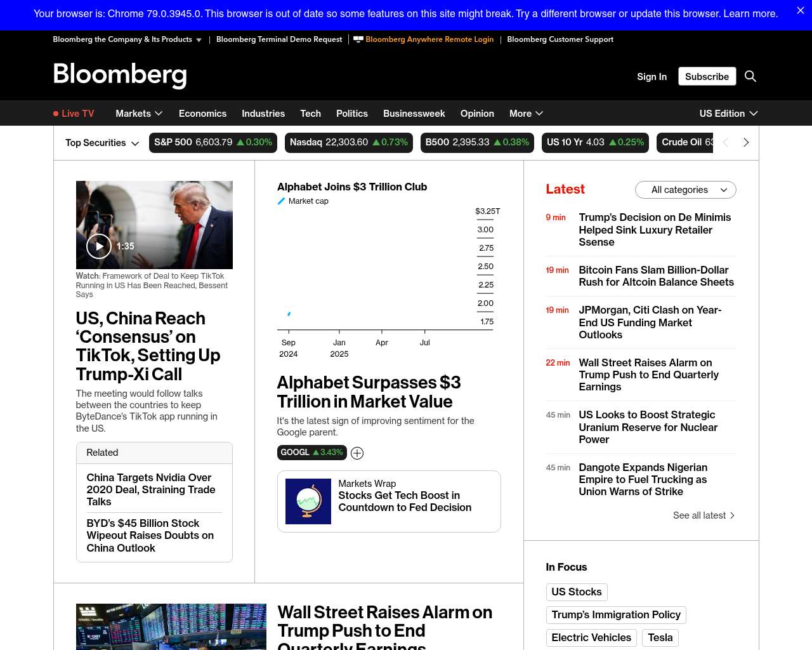Image resolution: width=812 pixels, height=650 pixels.
Task: Dismiss the outdated browser banner
Action: pos(800,11)
